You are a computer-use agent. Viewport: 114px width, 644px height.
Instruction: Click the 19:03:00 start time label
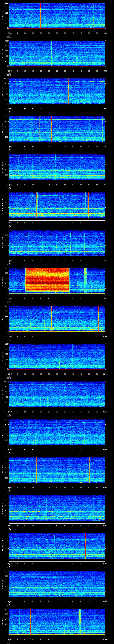tap(9, 109)
